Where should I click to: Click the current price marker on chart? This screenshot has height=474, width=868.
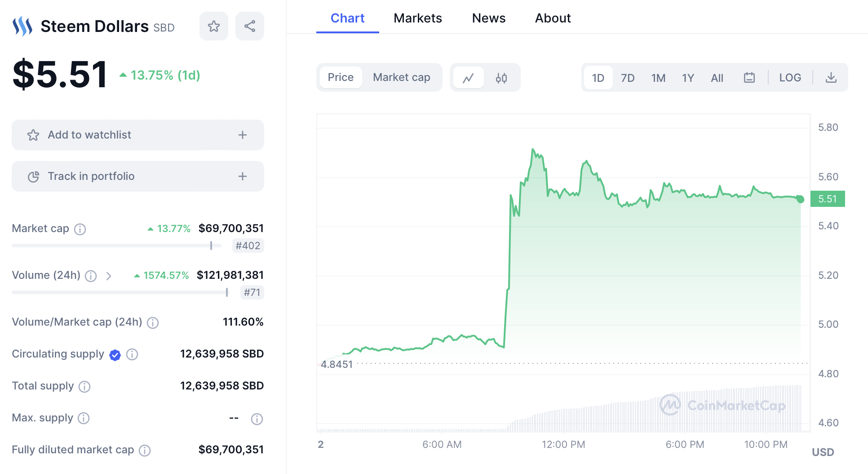click(800, 199)
